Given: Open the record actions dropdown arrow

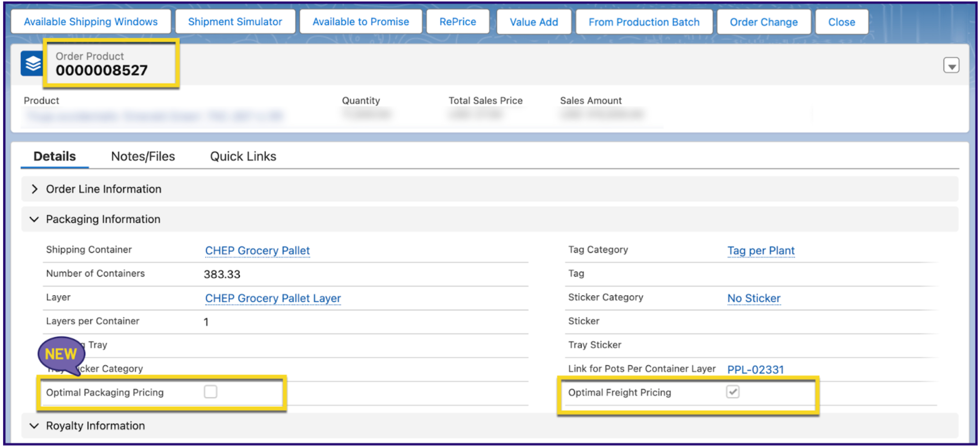Looking at the screenshot, I should [x=951, y=66].
